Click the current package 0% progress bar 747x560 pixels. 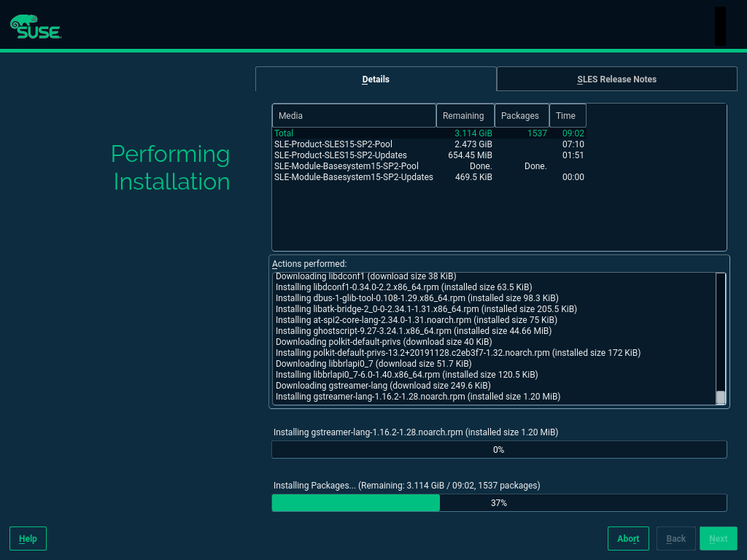(x=499, y=450)
